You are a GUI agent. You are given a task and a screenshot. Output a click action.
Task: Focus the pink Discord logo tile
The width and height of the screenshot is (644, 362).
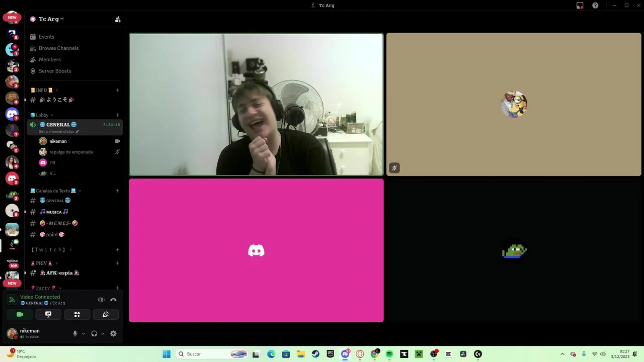click(x=256, y=250)
